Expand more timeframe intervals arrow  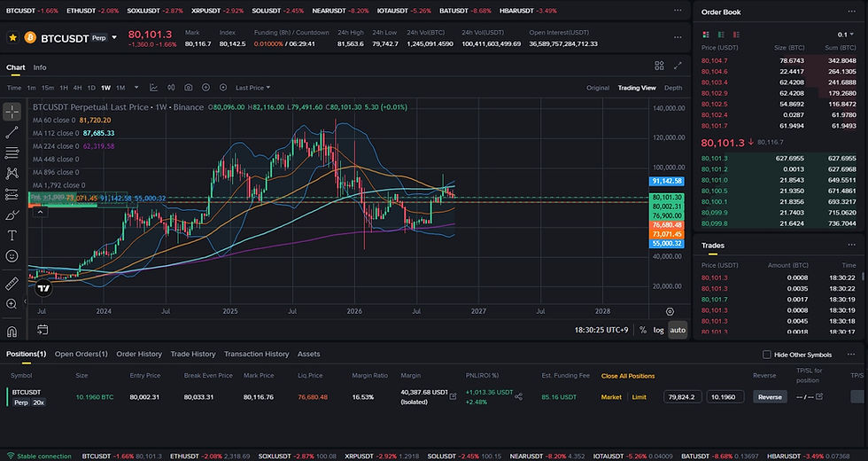136,88
